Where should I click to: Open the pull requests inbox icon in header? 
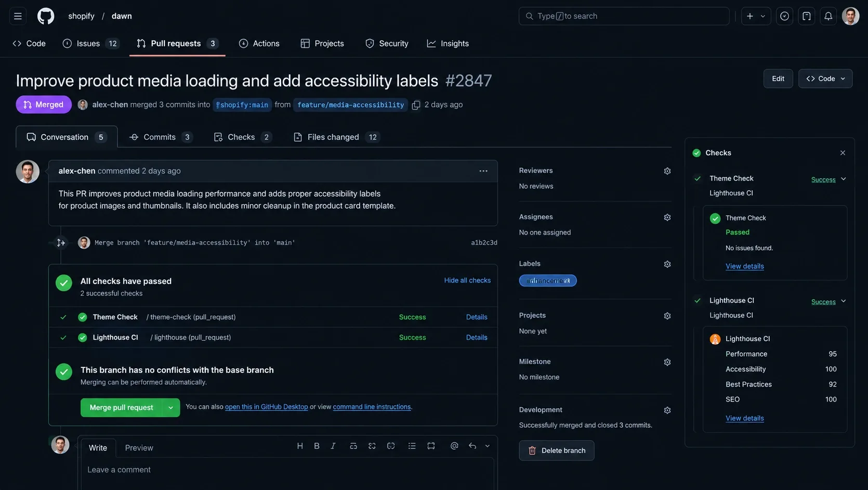[807, 16]
